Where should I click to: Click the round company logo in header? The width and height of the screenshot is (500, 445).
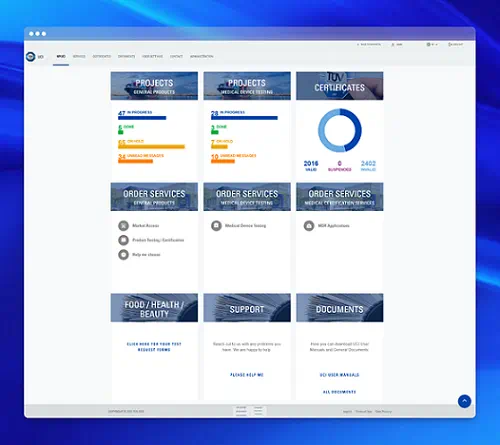pos(31,56)
